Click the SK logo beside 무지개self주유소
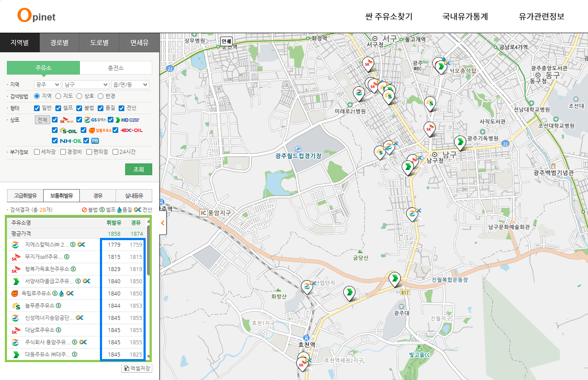The image size is (588, 380). pos(15,257)
